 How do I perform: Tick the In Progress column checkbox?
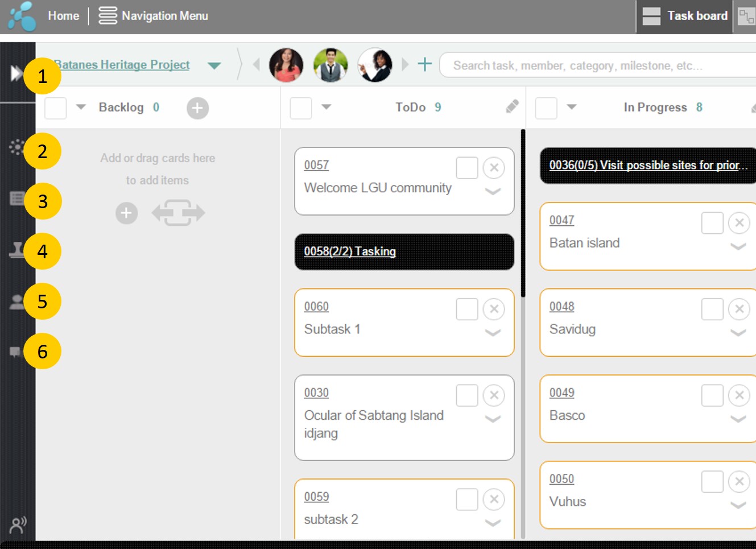(x=546, y=108)
